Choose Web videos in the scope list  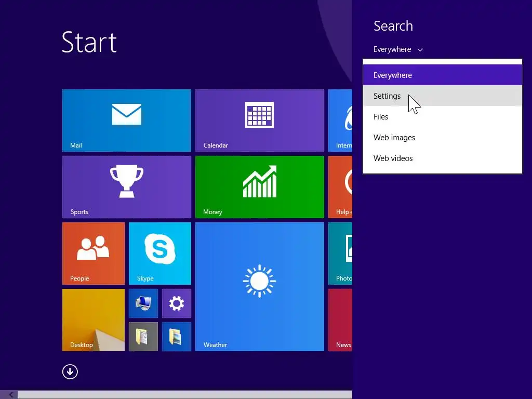click(x=443, y=158)
